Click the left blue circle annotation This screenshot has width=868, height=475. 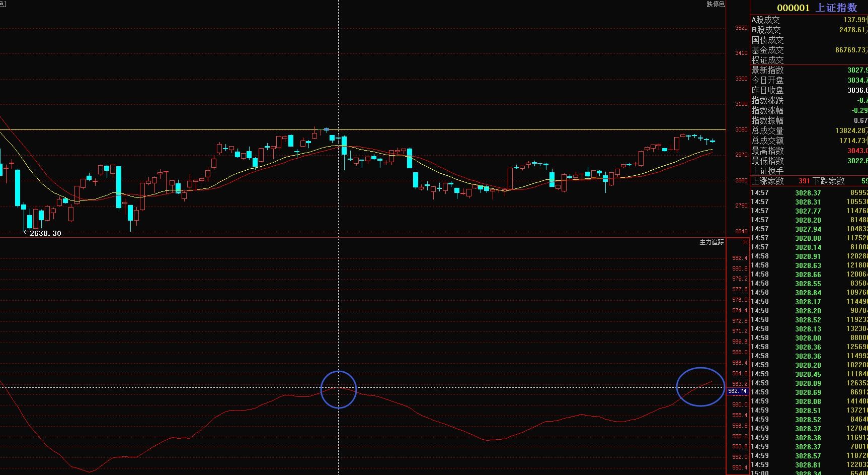[339, 389]
